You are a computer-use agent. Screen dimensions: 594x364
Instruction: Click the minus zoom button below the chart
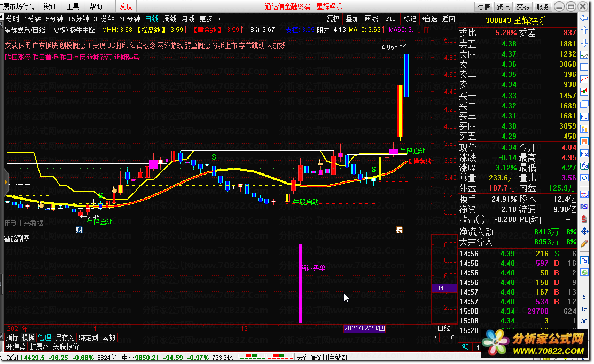pos(443,337)
